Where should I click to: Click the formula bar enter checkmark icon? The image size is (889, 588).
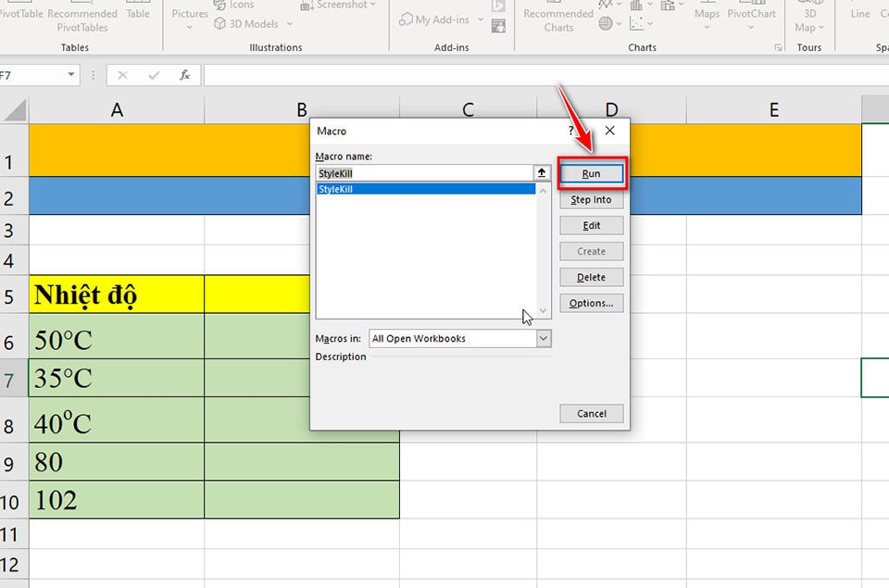(x=154, y=75)
